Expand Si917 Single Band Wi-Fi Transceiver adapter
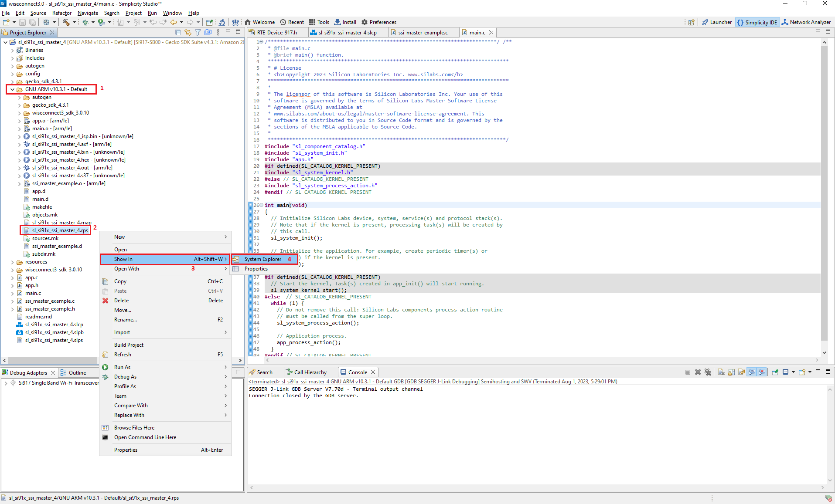The width and height of the screenshot is (835, 504). pyautogui.click(x=6, y=383)
